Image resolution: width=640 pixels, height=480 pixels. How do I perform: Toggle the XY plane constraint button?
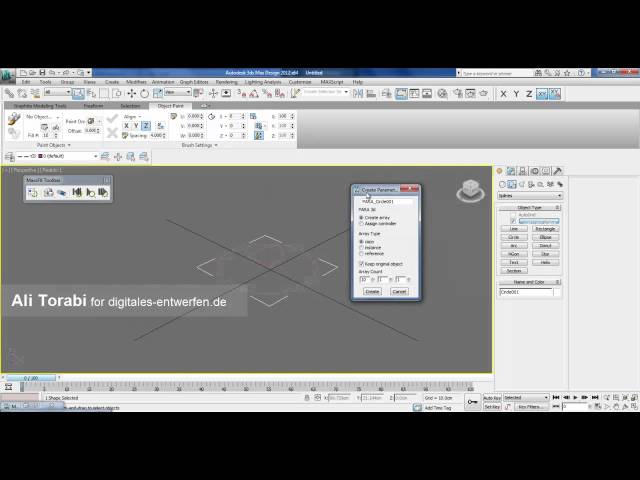(542, 94)
